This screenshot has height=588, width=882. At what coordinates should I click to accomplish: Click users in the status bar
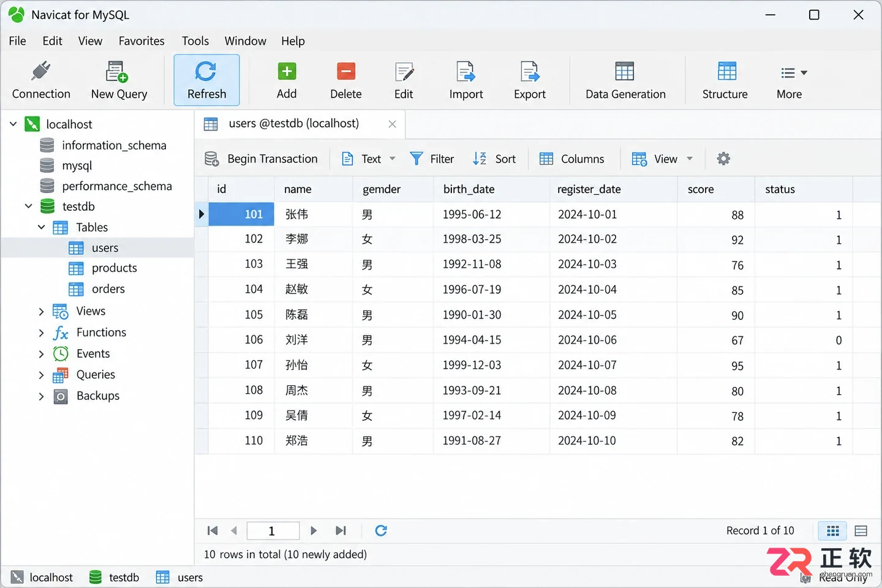(x=179, y=577)
